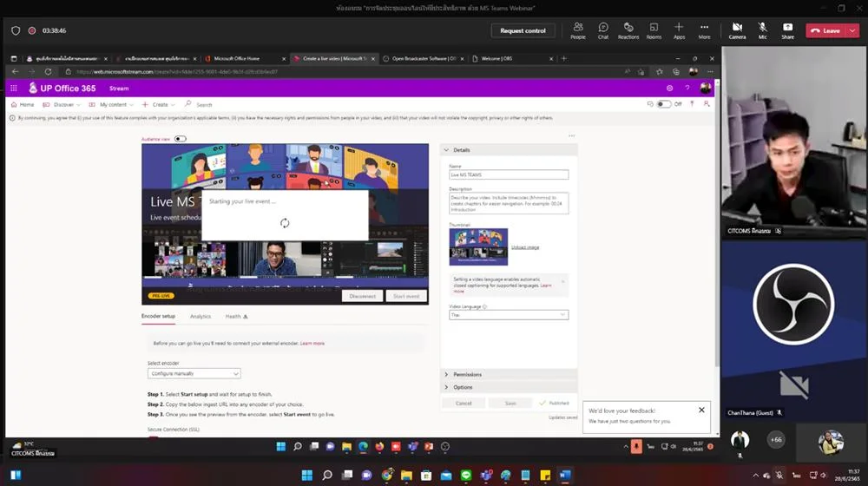The width and height of the screenshot is (868, 486).
Task: Click the Save button in Details
Action: pyautogui.click(x=510, y=403)
